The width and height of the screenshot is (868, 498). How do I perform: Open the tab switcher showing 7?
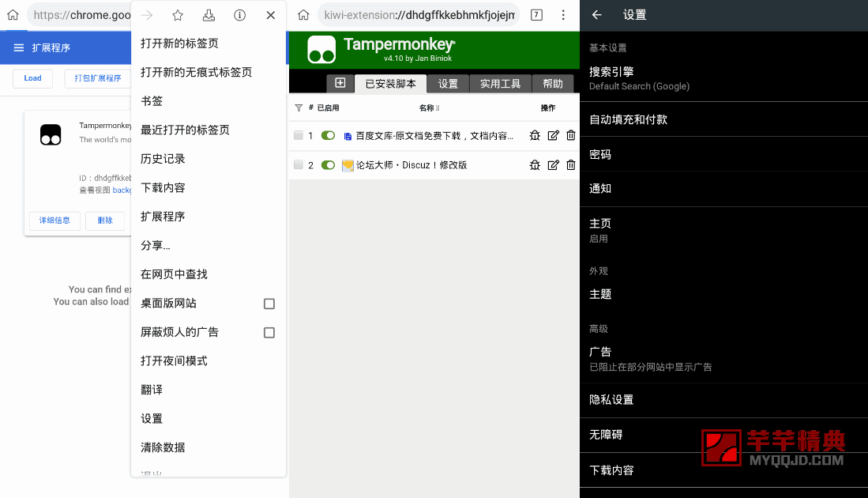[x=536, y=15]
